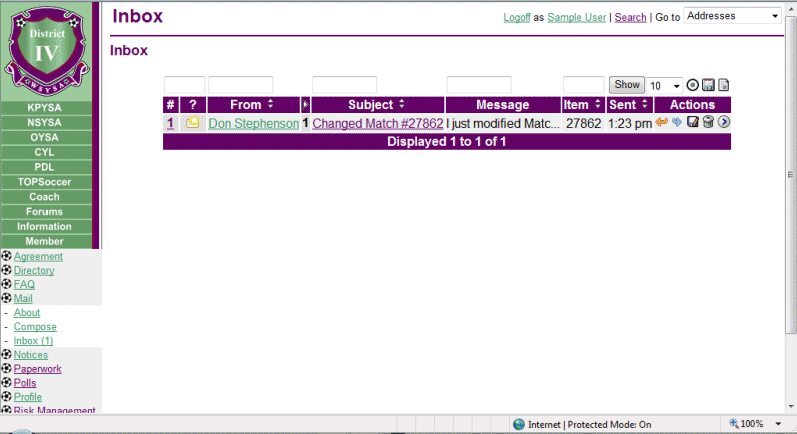Screen dimensions: 797x434
Task: Click the forward arrow icon in Actions
Action: [x=677, y=123]
